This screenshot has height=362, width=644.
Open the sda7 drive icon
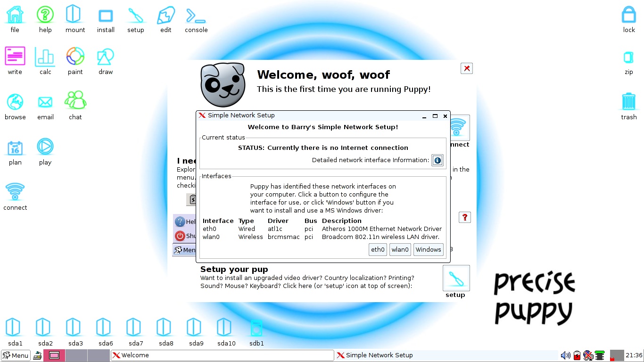pos(134,327)
